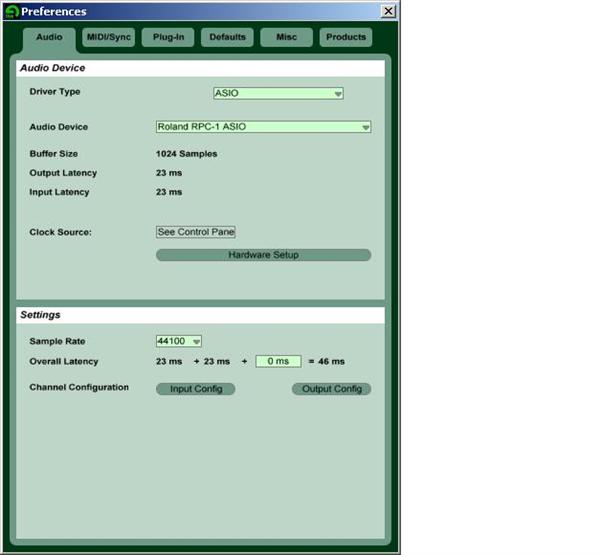
Task: Click the 46 ms overall latency total
Action: click(331, 361)
